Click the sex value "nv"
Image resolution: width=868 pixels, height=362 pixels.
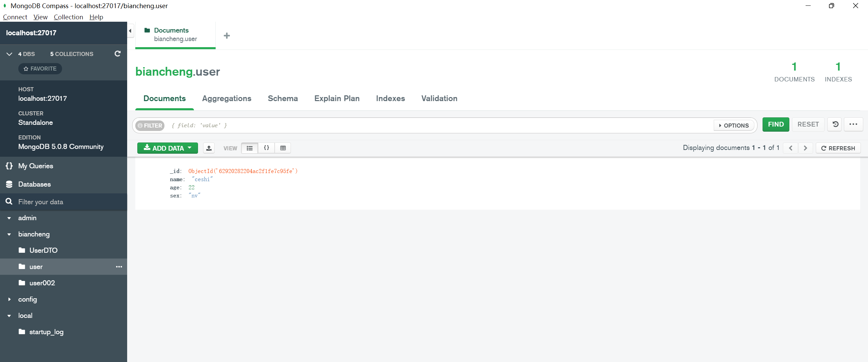[194, 196]
